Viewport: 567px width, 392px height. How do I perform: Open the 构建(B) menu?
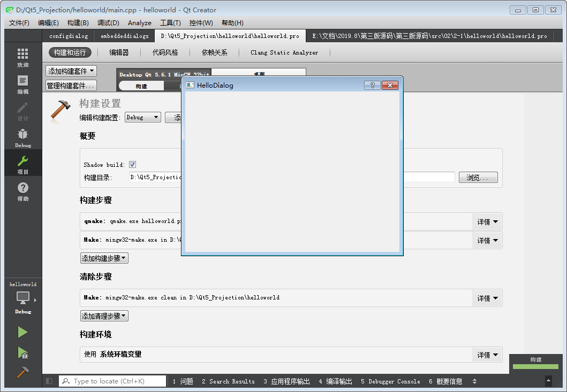pyautogui.click(x=78, y=22)
